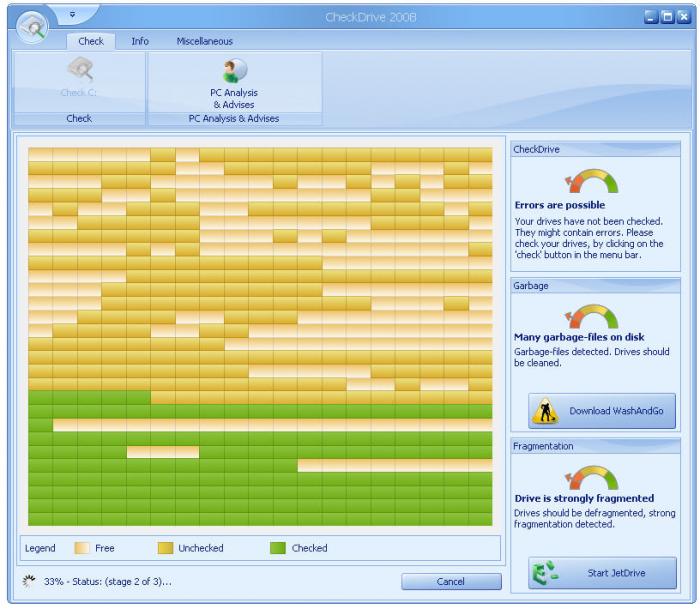Click the CheckDrive errors gauge icon
Screen dimensions: 700x609
(x=591, y=181)
